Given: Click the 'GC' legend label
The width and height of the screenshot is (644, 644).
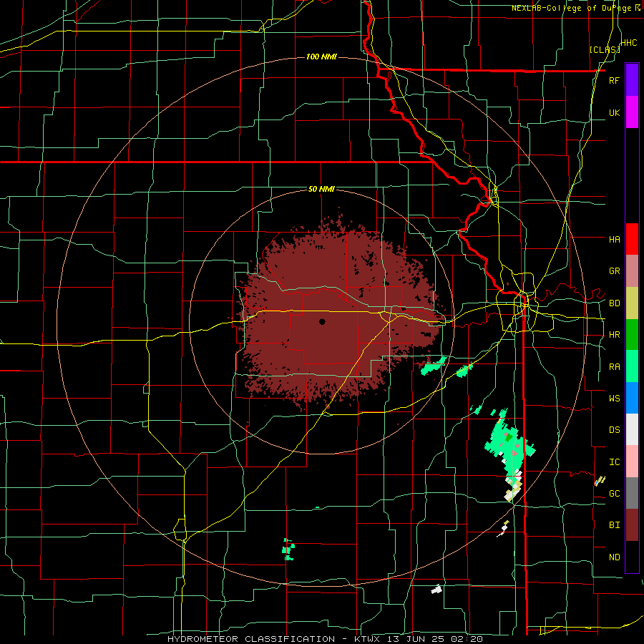Looking at the screenshot, I should coord(614,494).
